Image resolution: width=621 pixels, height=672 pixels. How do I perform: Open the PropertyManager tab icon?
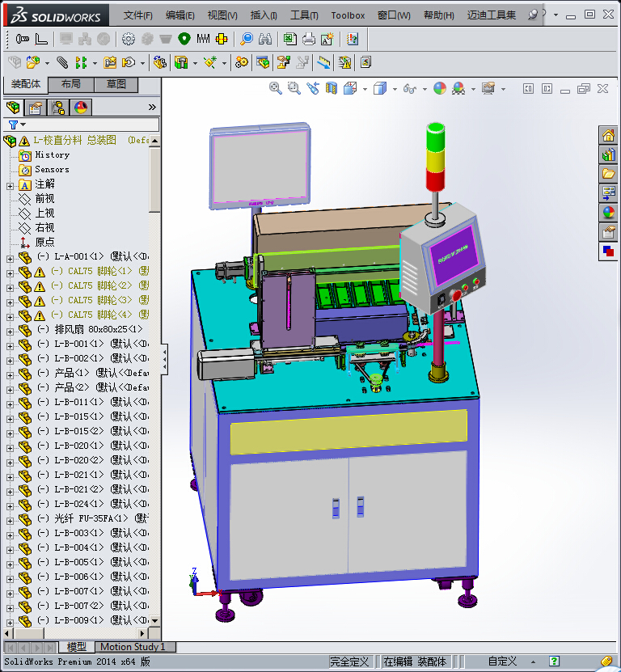coord(36,108)
